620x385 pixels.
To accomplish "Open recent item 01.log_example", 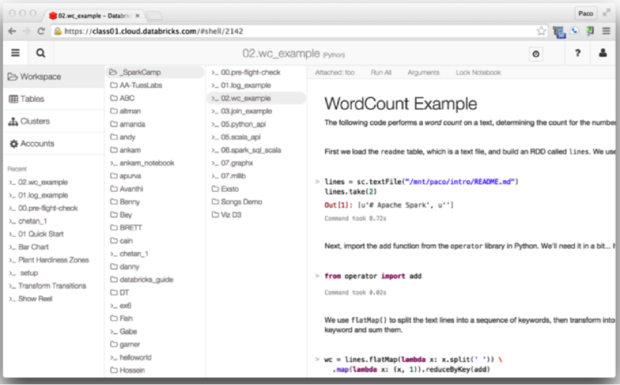I will tap(39, 195).
